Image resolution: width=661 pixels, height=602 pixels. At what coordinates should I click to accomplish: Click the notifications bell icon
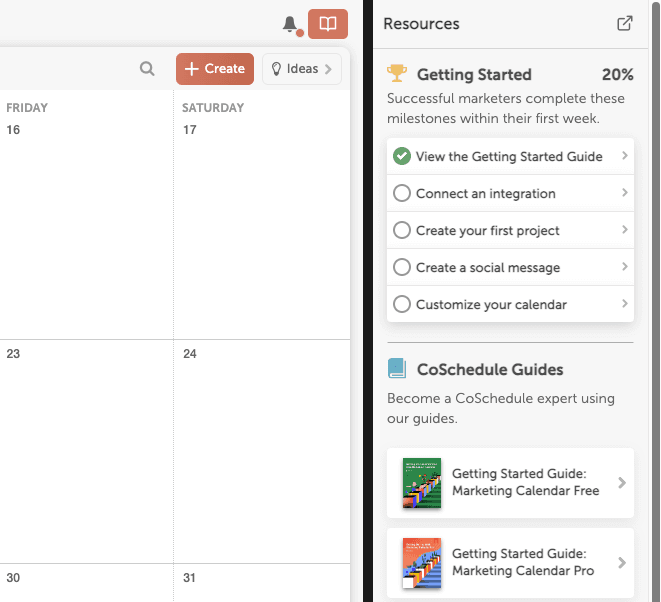point(290,24)
